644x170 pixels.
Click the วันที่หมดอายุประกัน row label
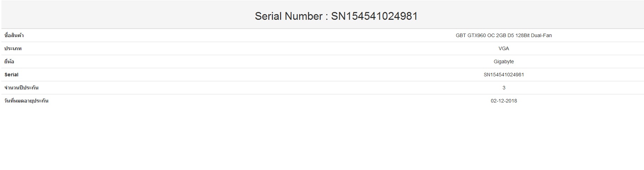(x=26, y=101)
